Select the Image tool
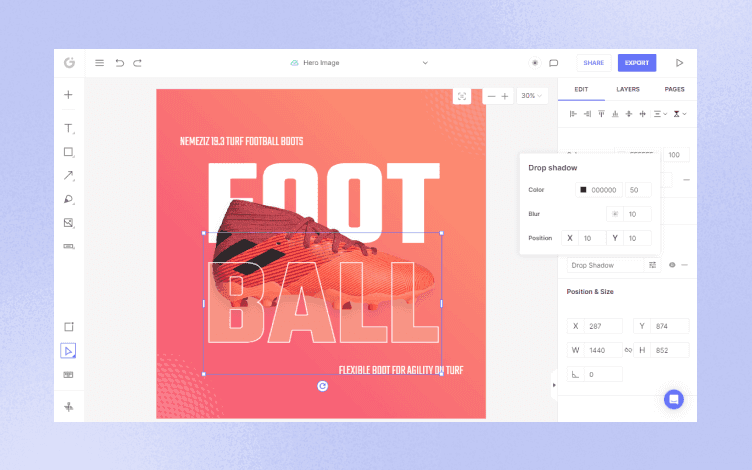This screenshot has width=752, height=470. point(69,223)
